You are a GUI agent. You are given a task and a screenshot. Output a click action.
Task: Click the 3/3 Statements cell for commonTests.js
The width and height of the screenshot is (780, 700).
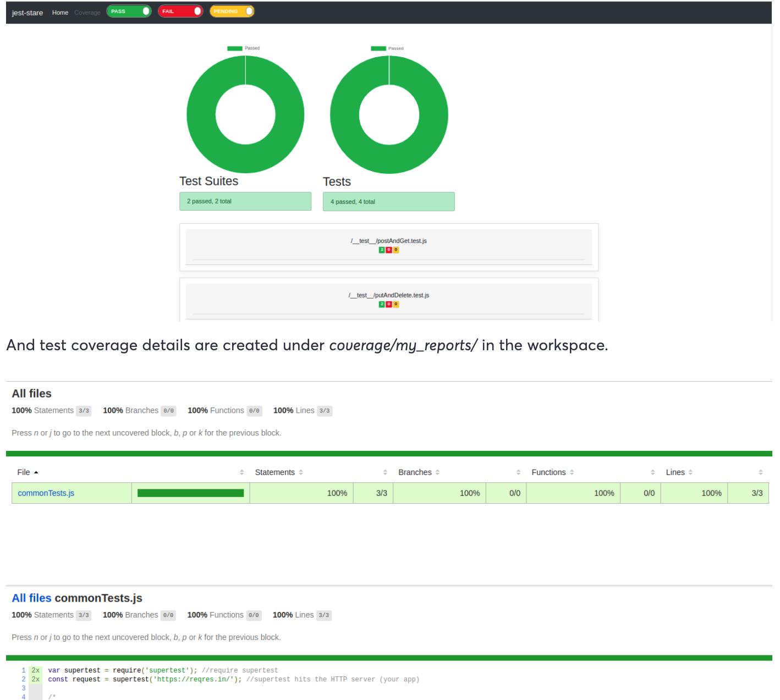click(x=373, y=493)
